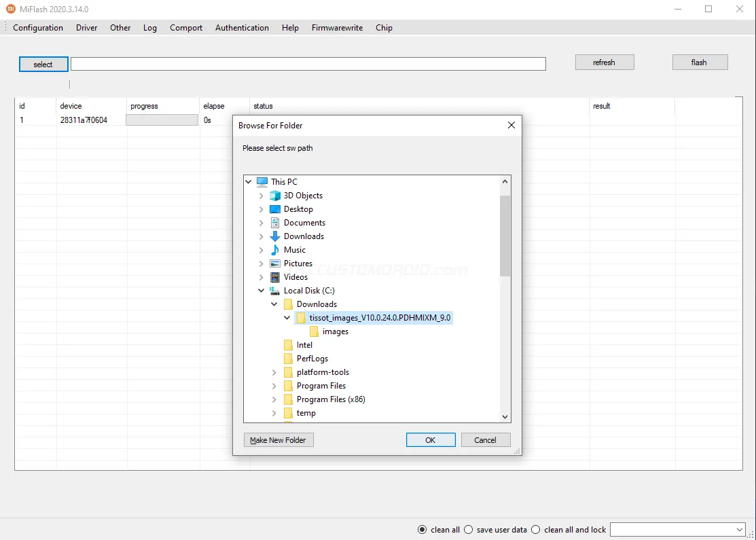Screen dimensions: 756x540
Task: Open the Configuration menu
Action: click(x=38, y=28)
